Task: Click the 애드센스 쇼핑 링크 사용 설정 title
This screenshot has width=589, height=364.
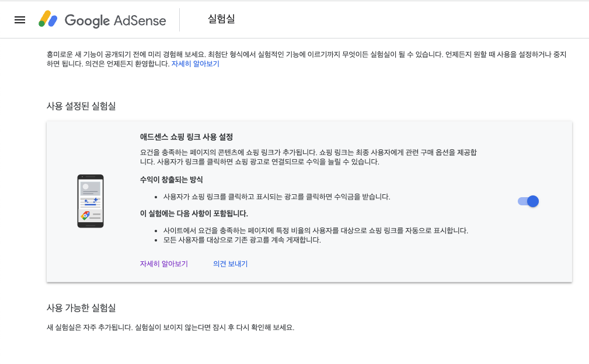Action: 186,137
